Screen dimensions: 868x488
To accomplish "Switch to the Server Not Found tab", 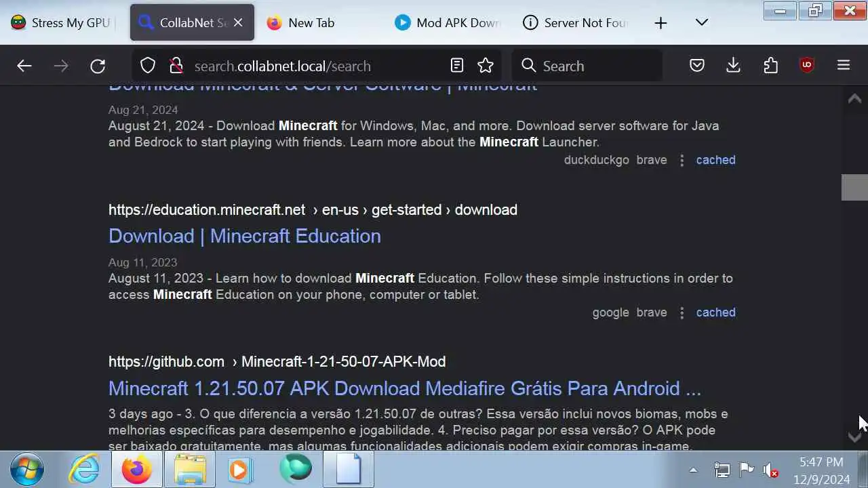I will coord(576,23).
